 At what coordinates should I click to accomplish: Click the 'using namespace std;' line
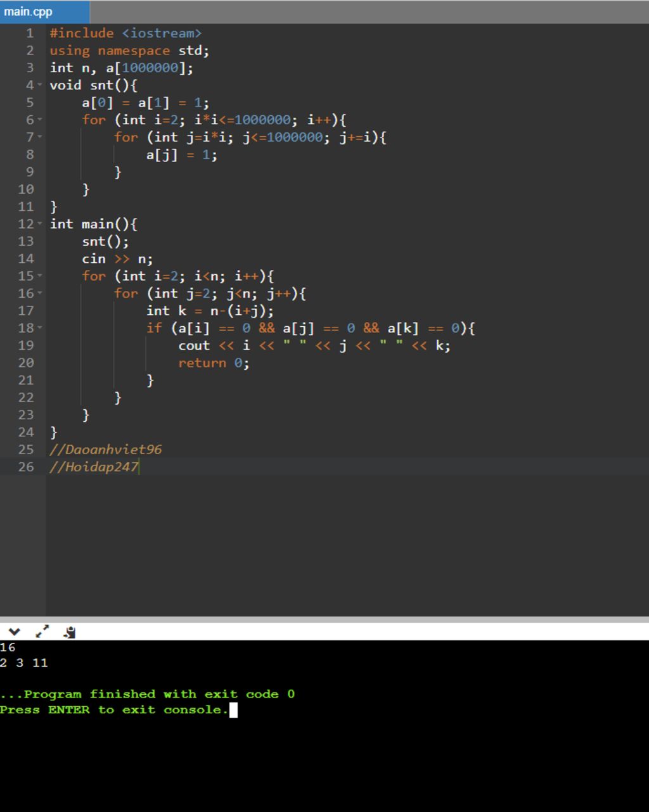(x=129, y=51)
